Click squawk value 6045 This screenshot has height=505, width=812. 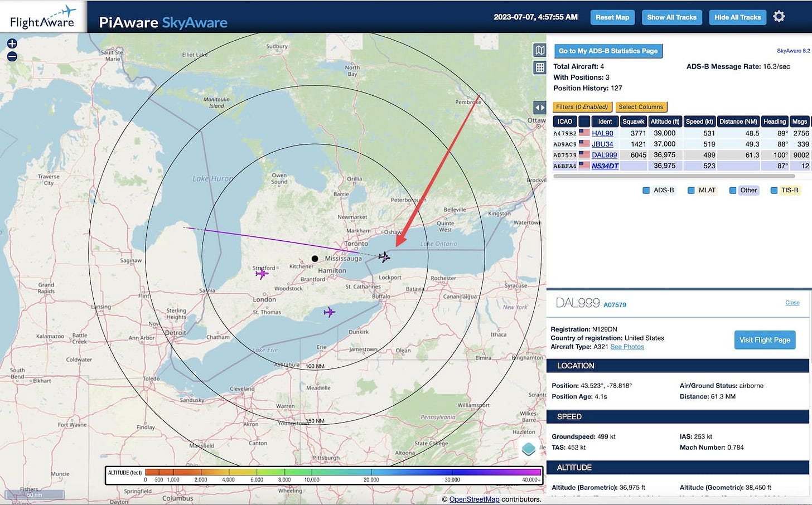pos(638,155)
